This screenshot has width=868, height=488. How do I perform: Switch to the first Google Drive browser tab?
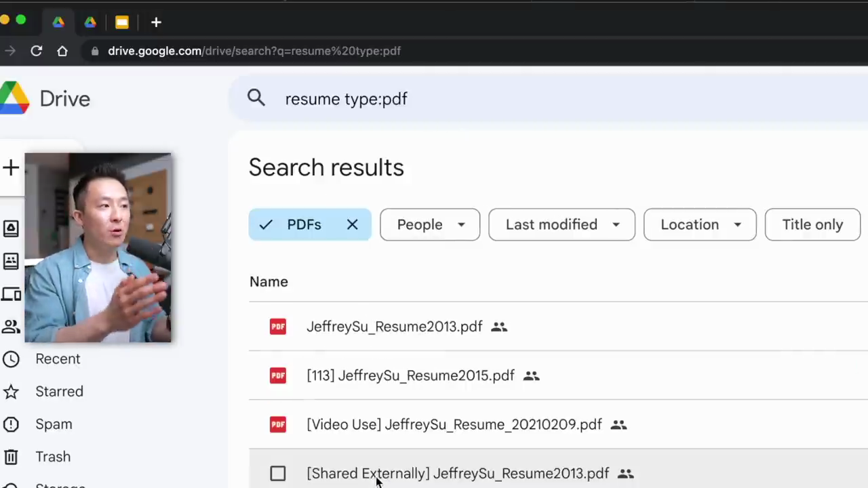point(58,22)
